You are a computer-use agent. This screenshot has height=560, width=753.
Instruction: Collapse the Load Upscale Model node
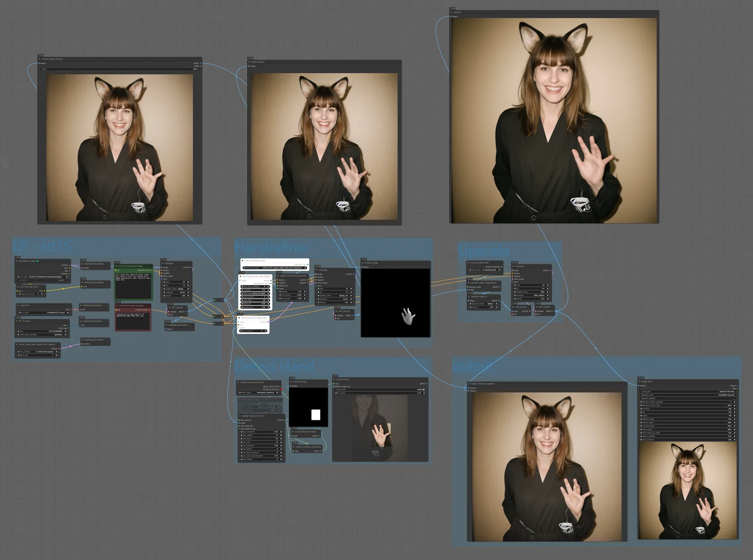(x=468, y=263)
